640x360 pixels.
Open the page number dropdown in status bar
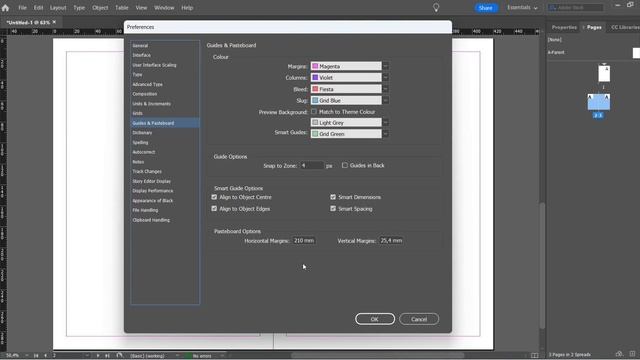(87, 356)
